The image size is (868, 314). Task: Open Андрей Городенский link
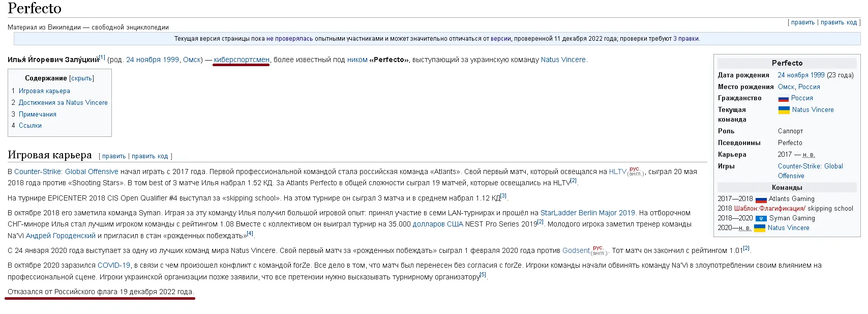(x=61, y=236)
